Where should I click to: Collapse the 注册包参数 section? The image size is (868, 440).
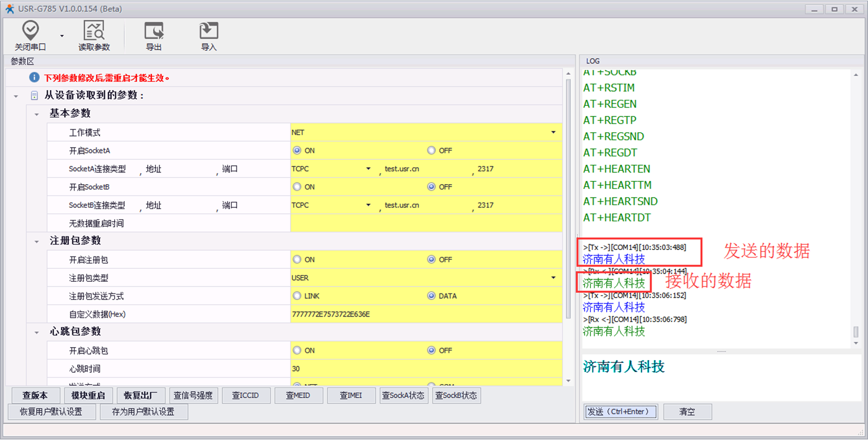[x=37, y=241]
